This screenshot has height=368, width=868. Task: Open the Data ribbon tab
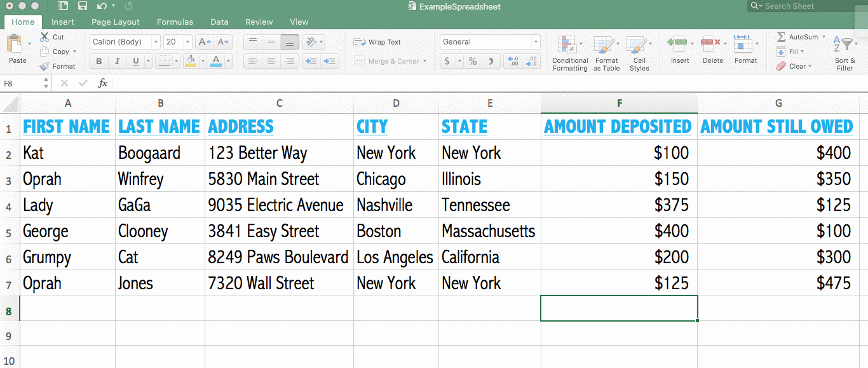coord(219,22)
